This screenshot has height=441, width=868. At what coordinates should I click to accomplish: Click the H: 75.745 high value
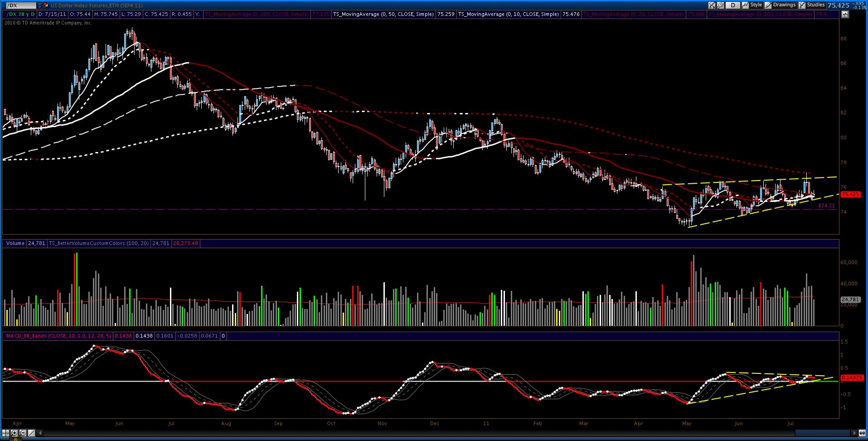(106, 15)
